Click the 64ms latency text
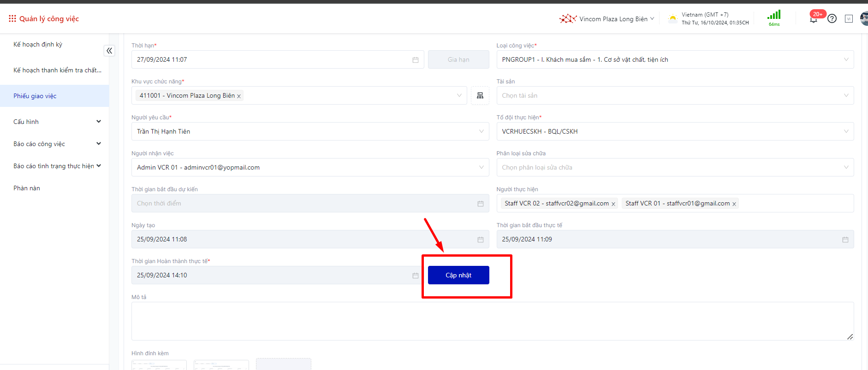Screen dimensions: 868x370 pyautogui.click(x=774, y=24)
